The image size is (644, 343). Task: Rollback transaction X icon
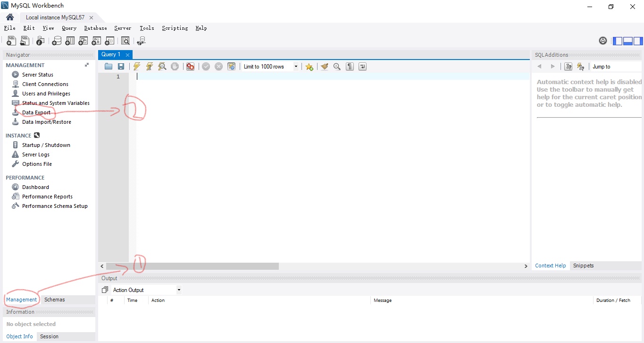[x=218, y=67]
